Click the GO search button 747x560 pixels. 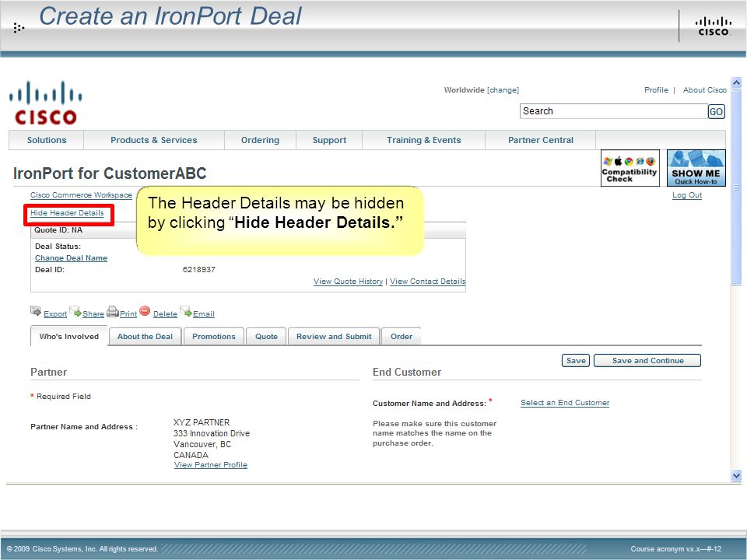[x=716, y=111]
